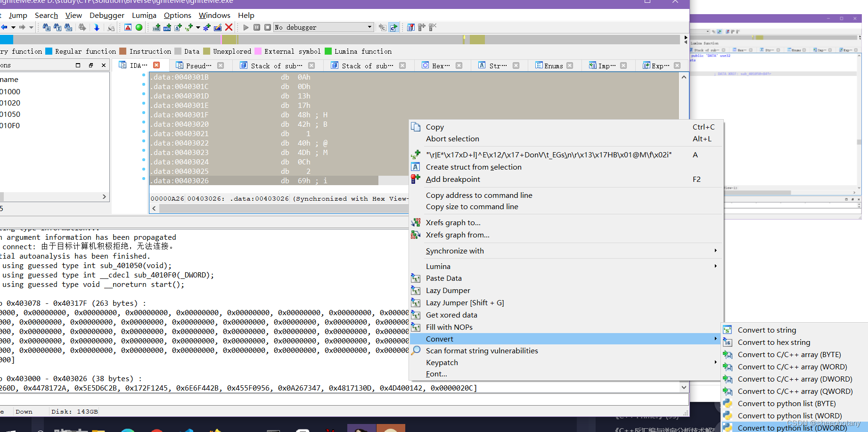Image resolution: width=868 pixels, height=432 pixels.
Task: Click the output window scroll-down arrow
Action: point(684,387)
